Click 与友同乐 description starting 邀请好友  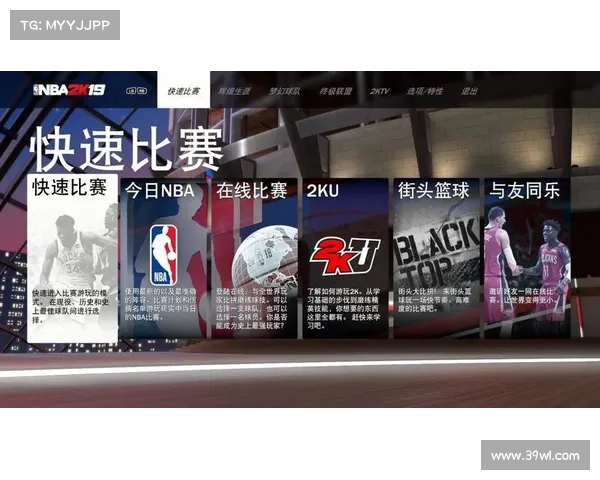[x=523, y=296]
